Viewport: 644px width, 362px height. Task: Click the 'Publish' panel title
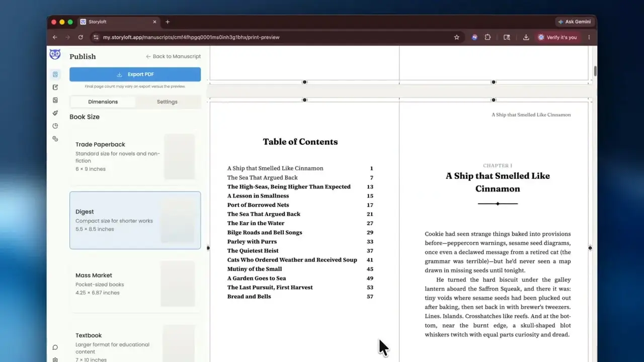(83, 56)
